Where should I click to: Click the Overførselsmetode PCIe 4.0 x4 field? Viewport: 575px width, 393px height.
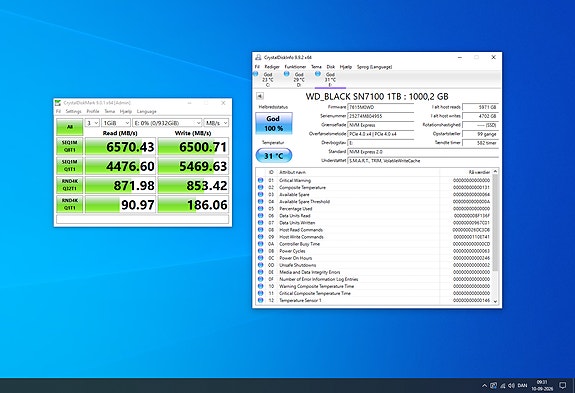click(x=380, y=134)
